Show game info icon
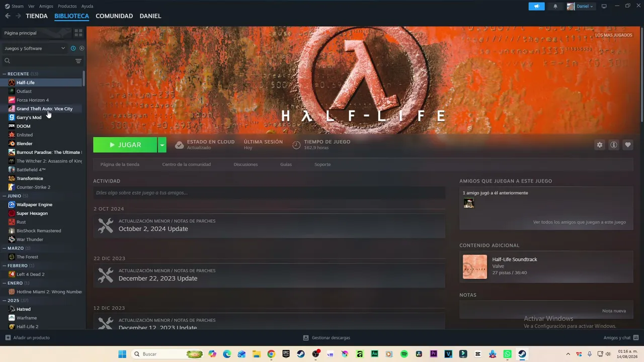The image size is (644, 362). tap(614, 145)
